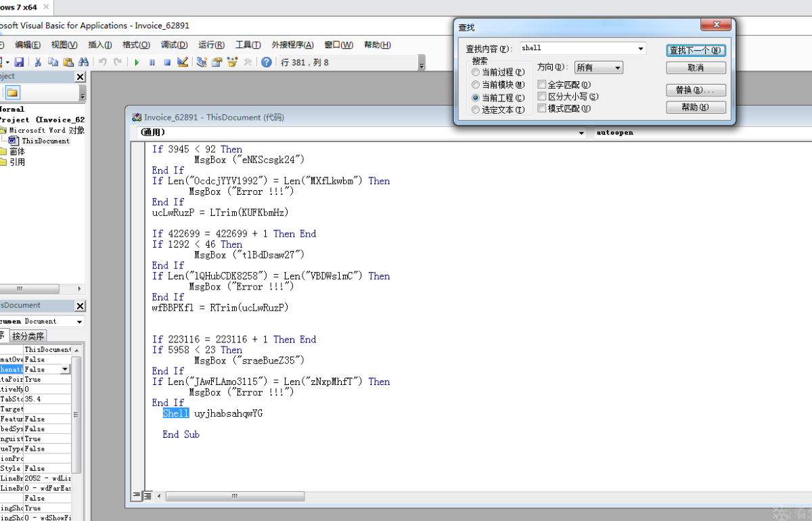812x521 pixels.
Task: Click the 替换(R)... button
Action: click(696, 90)
